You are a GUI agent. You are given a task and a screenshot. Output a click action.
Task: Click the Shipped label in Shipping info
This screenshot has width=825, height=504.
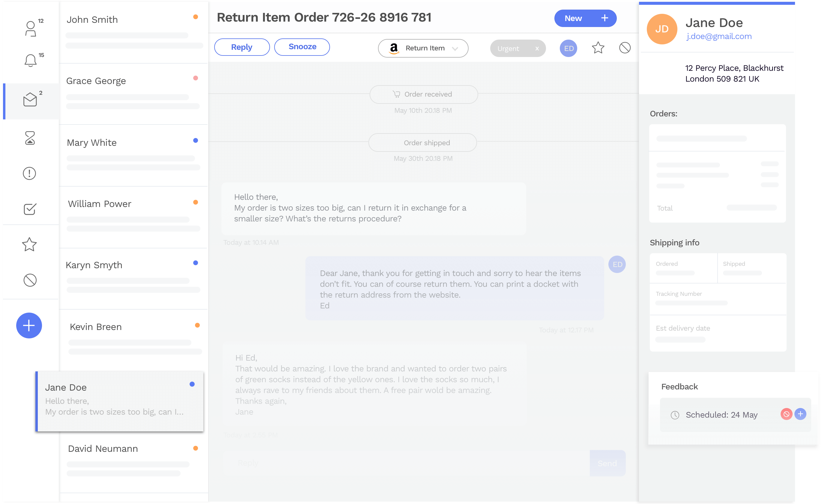coord(734,264)
